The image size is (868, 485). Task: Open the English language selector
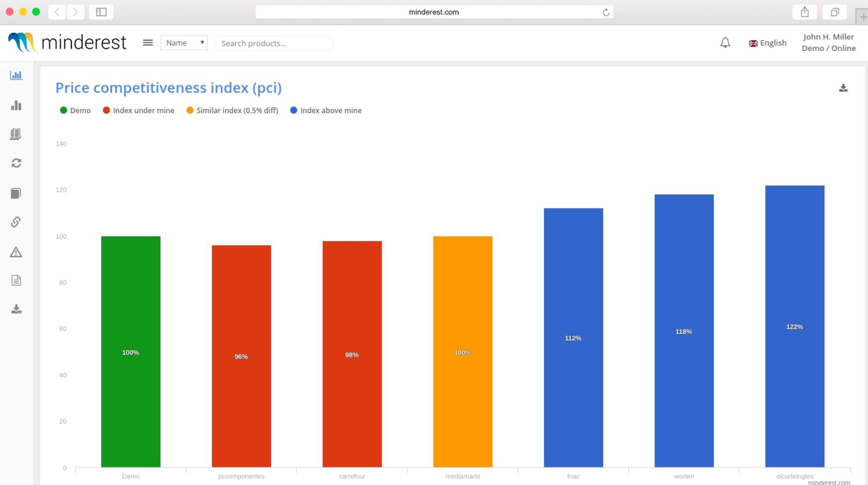(x=768, y=43)
